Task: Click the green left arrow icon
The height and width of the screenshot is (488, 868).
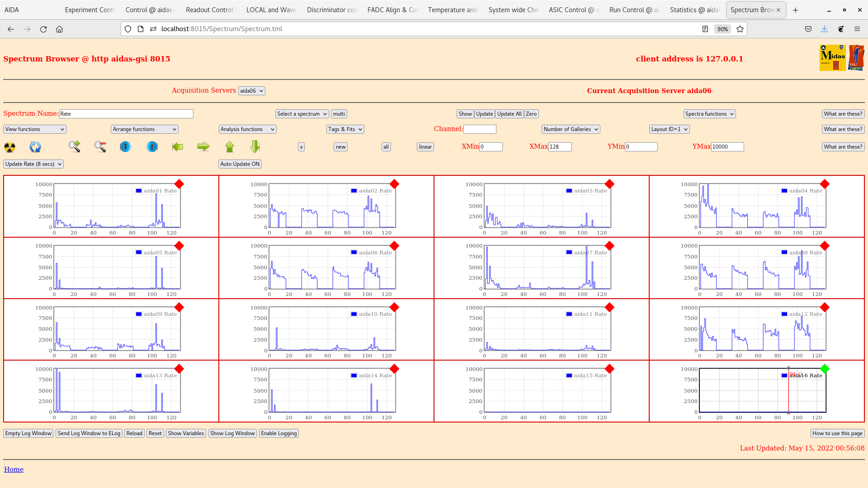Action: (178, 146)
